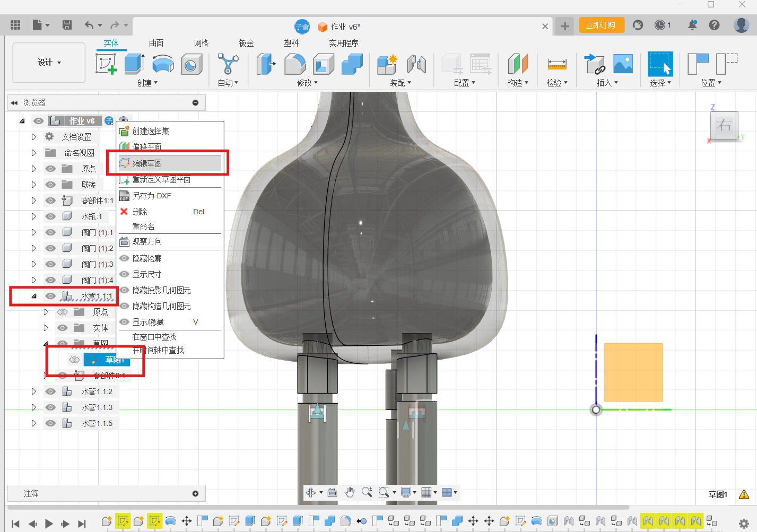The width and height of the screenshot is (757, 532).
Task: Open the 设计 workspace dropdown
Action: [x=49, y=63]
